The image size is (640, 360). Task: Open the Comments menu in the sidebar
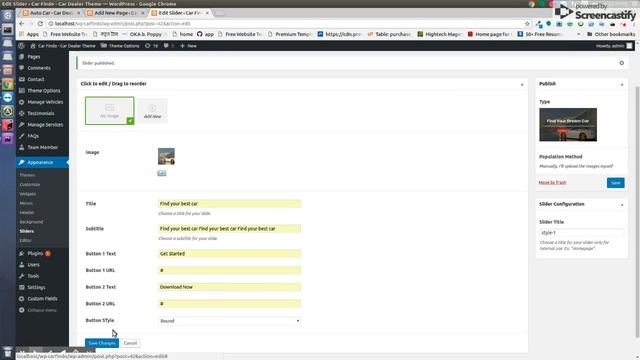39,68
